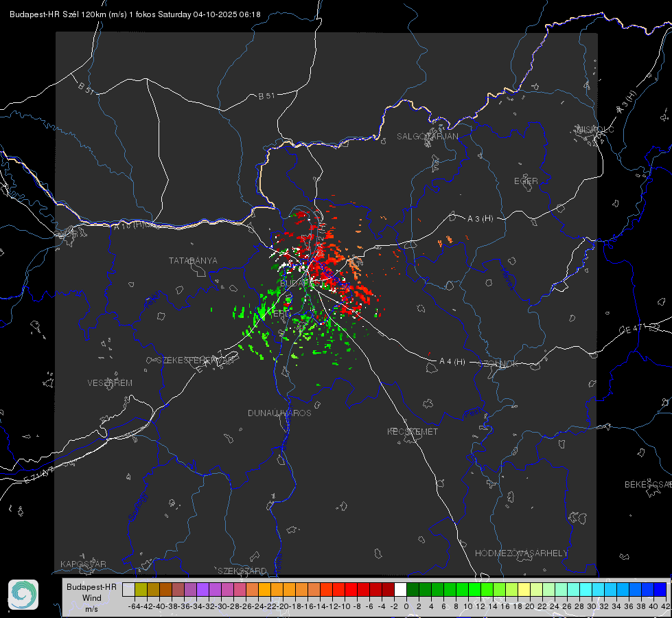Click the 0 value on the legend scale
This screenshot has height=618, width=672.
[406, 606]
